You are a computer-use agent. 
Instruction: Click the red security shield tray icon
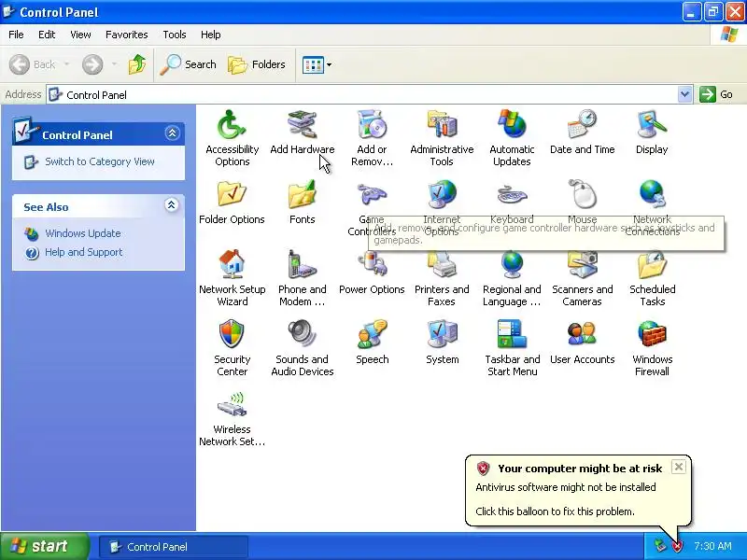pyautogui.click(x=677, y=546)
